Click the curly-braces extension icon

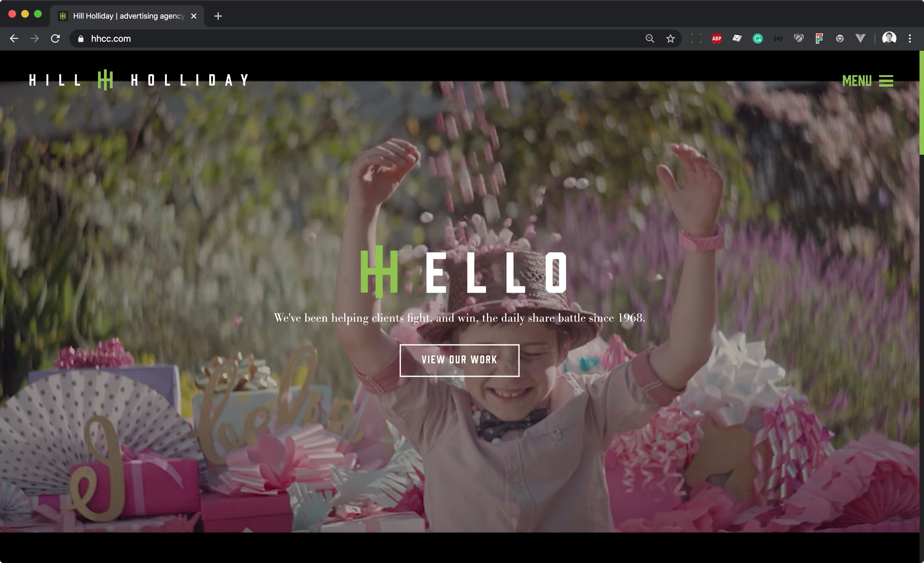coord(778,38)
